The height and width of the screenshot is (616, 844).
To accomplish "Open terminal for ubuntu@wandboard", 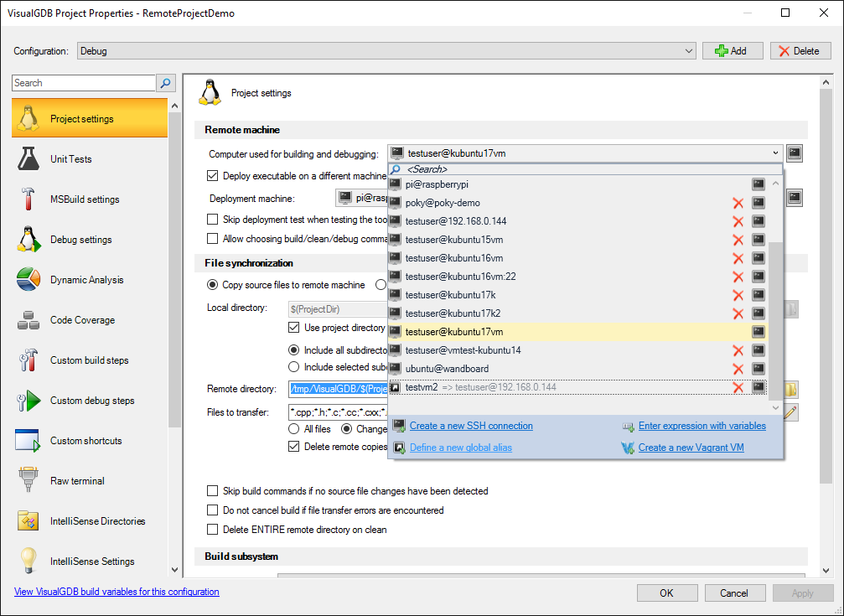I will (758, 369).
